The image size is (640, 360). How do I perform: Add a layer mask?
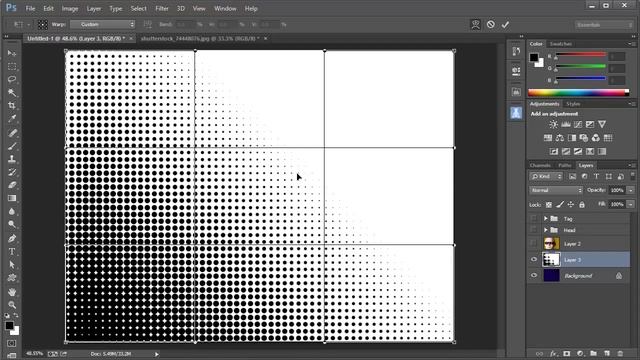[x=567, y=353]
